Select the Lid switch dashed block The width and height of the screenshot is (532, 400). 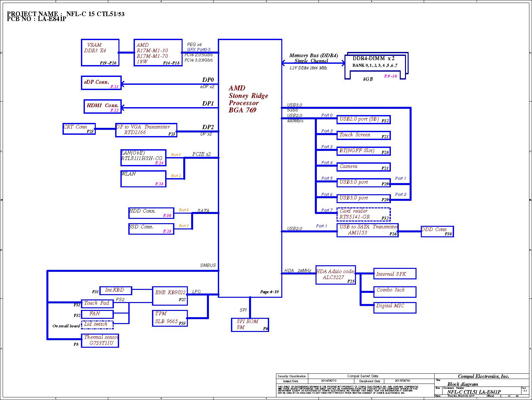(97, 325)
